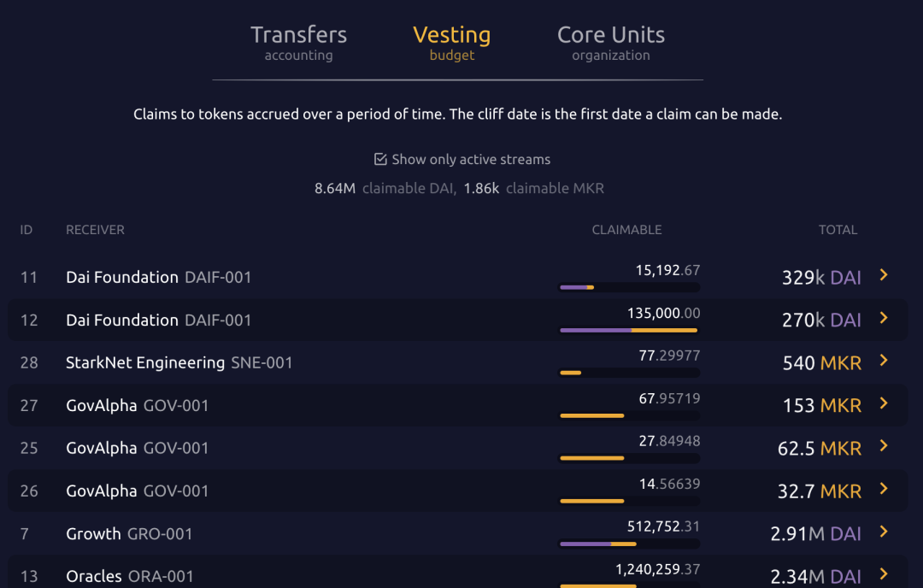Expand stream 11 Dai Foundation chevron arrow

[x=884, y=275]
